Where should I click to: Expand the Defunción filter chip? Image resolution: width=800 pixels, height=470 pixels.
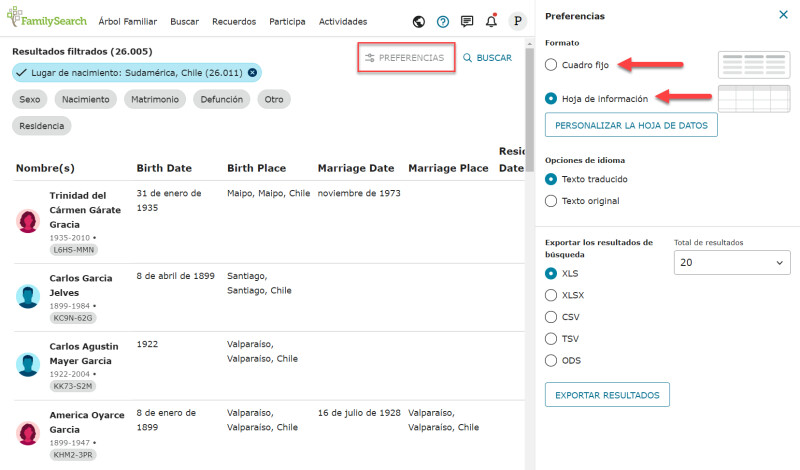pyautogui.click(x=221, y=100)
